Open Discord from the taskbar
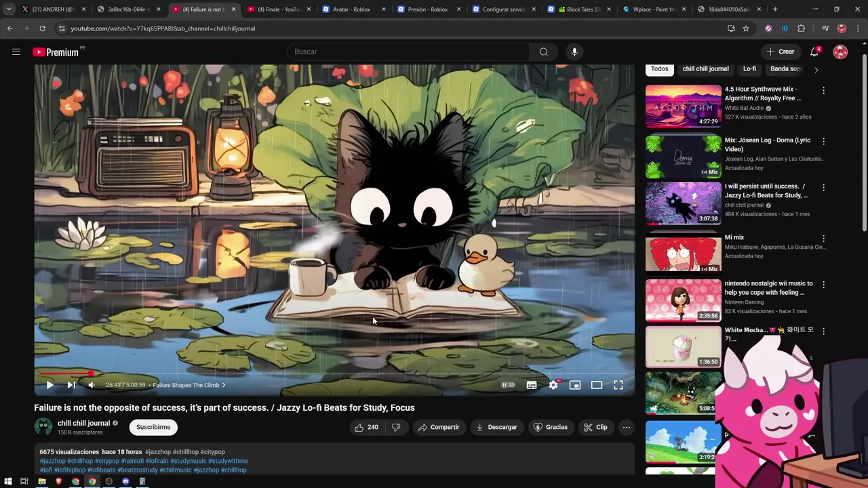 coord(125,481)
